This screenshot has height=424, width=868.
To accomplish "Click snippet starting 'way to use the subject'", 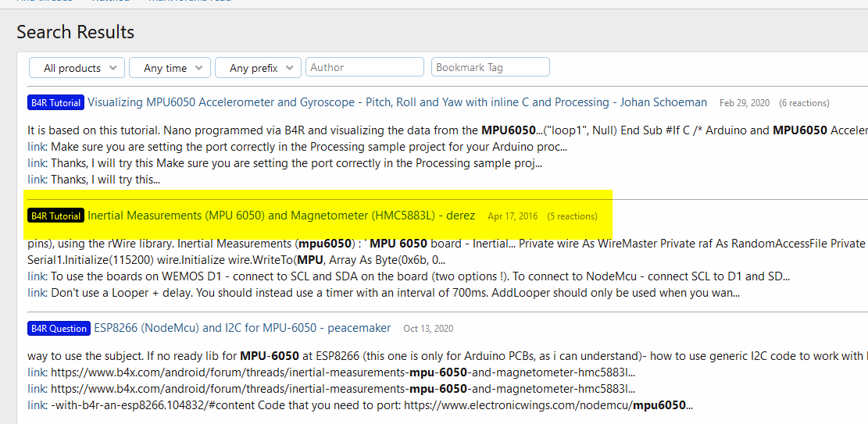I will [x=448, y=355].
